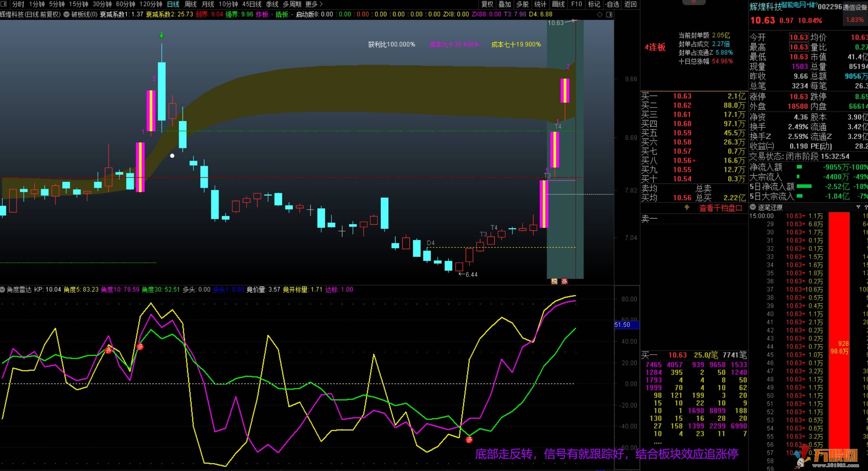868x471 pixels.
Task: Click 返回 to go back
Action: pyautogui.click(x=631, y=4)
